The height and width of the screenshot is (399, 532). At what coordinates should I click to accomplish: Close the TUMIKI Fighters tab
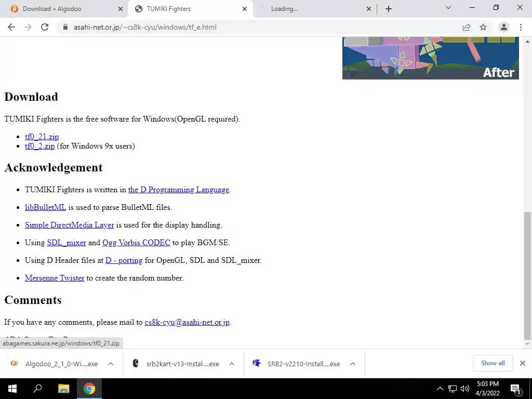coord(245,9)
